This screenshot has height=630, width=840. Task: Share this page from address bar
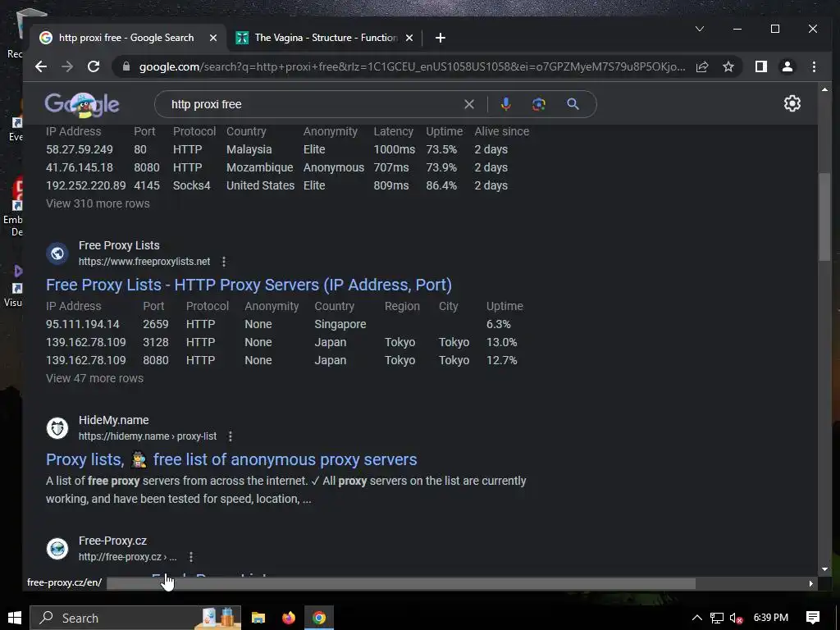[x=702, y=66]
